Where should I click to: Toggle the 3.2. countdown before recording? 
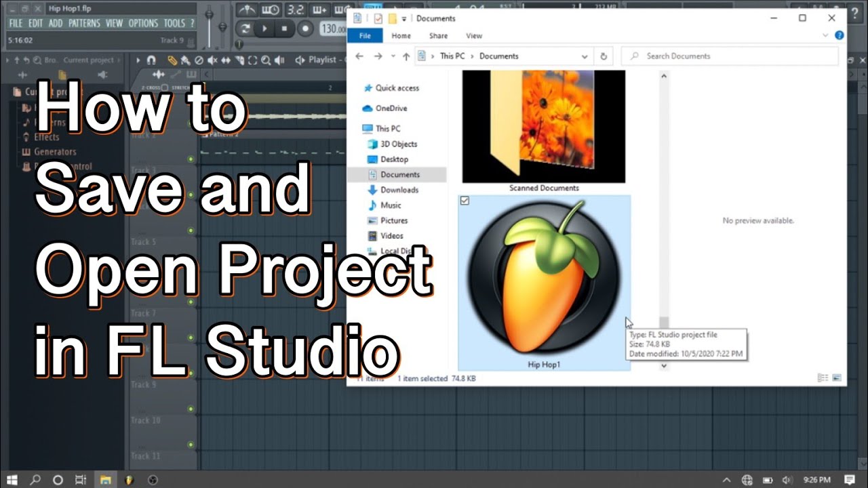295,9
